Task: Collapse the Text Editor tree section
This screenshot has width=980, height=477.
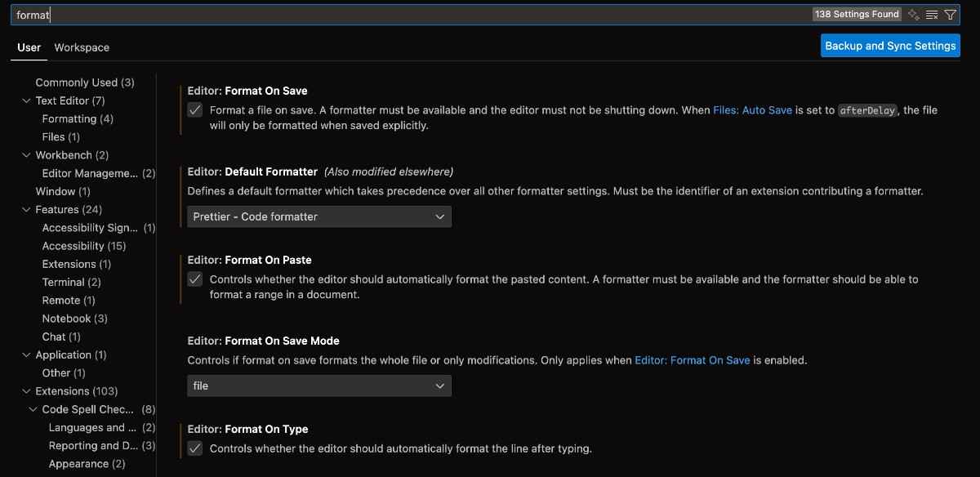Action: tap(27, 100)
